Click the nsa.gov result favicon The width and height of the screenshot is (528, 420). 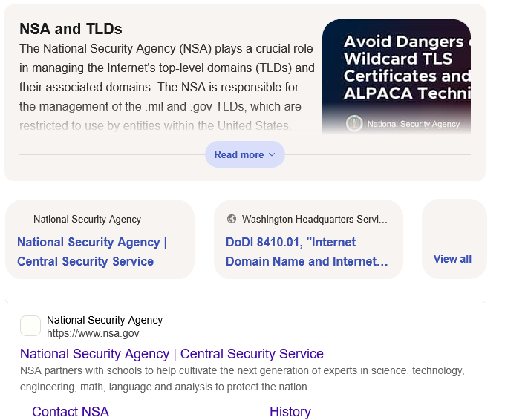[30, 326]
